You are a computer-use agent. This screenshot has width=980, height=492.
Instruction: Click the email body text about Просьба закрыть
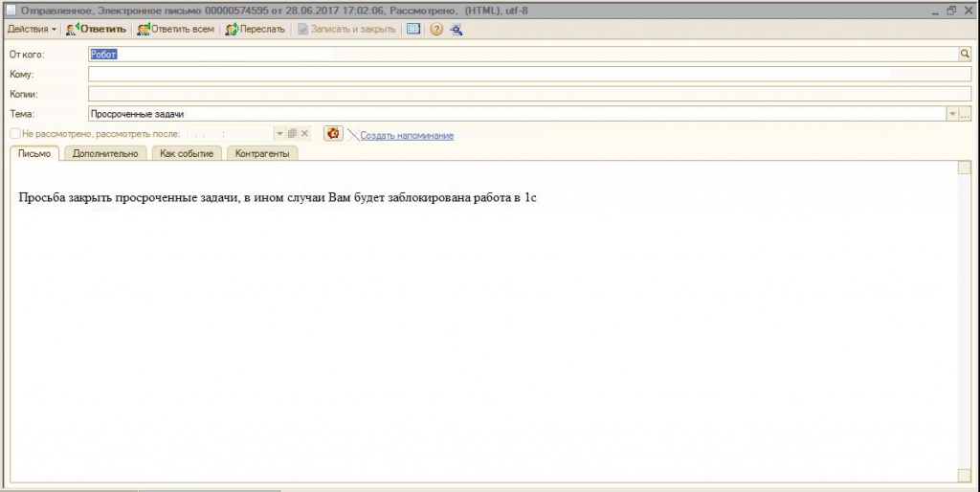point(278,198)
